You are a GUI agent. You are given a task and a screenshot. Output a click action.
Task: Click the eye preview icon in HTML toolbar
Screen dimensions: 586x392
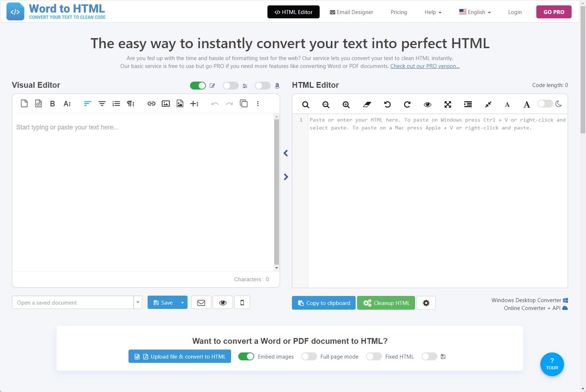[428, 104]
